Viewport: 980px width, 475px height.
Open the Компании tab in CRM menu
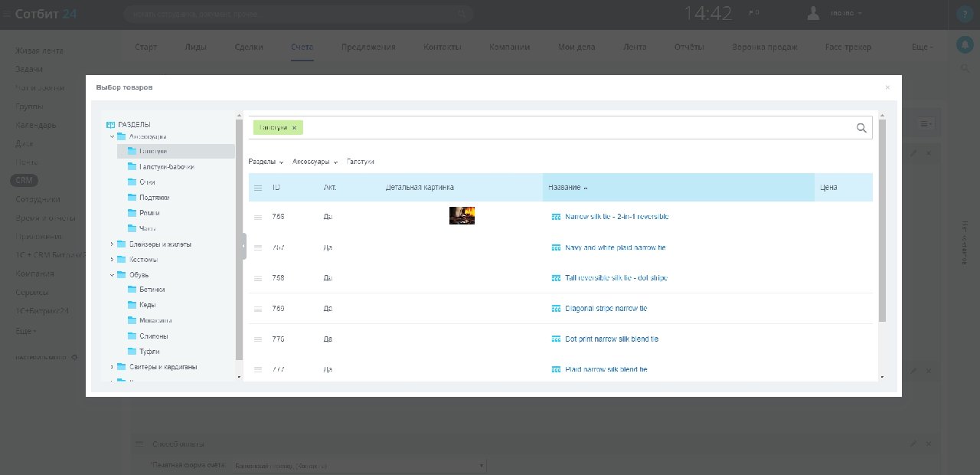pos(510,47)
